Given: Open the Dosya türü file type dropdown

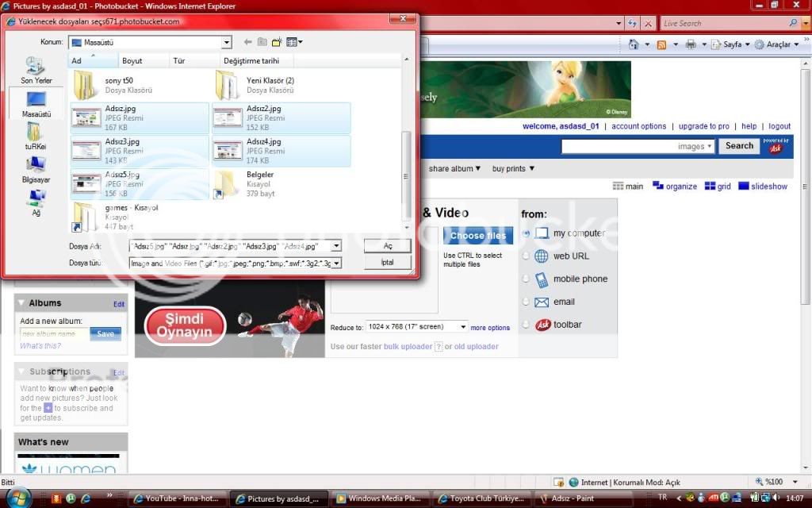Looking at the screenshot, I should (336, 263).
